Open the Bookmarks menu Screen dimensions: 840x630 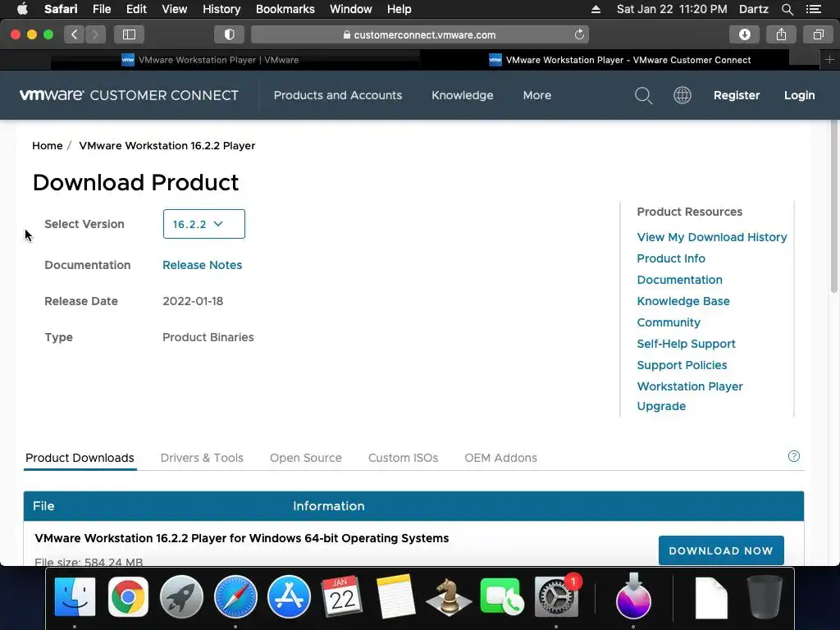click(x=285, y=9)
